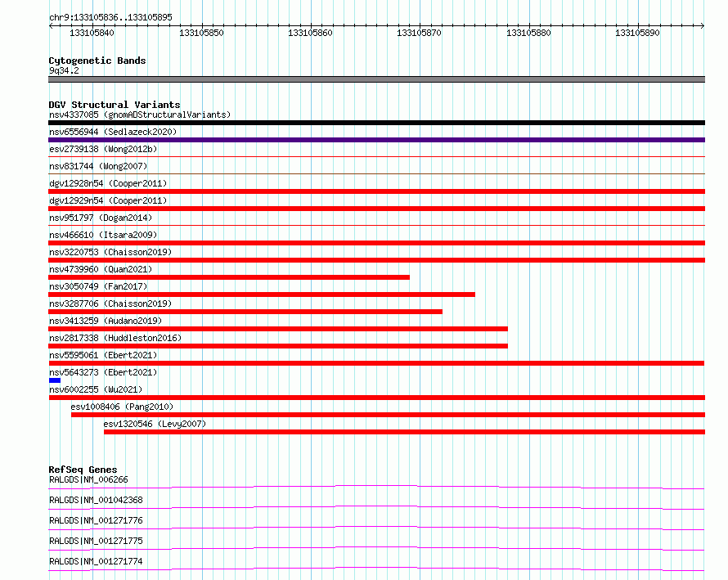Click the red nsv3220753 variant bar
This screenshot has width=728, height=580.
coord(376,260)
